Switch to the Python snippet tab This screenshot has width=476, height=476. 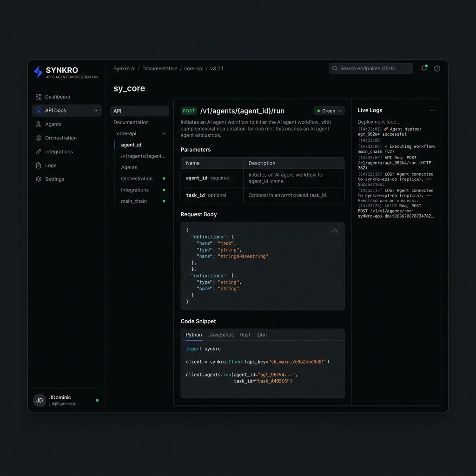pos(194,335)
